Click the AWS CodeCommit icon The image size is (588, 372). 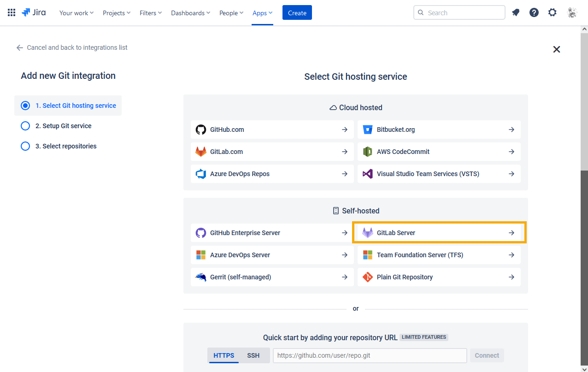[x=368, y=152]
